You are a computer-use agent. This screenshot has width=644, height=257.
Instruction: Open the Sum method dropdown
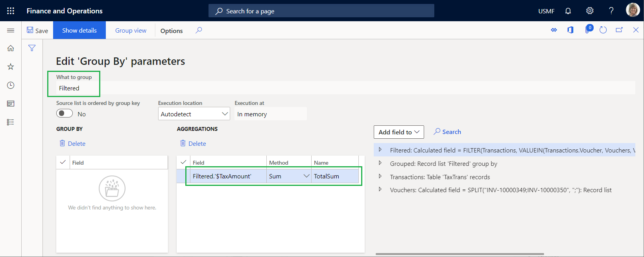pyautogui.click(x=306, y=176)
